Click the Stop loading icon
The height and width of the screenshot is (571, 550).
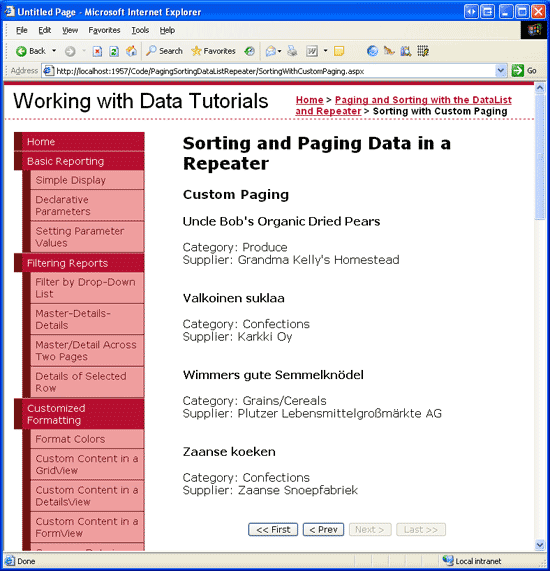pos(97,51)
